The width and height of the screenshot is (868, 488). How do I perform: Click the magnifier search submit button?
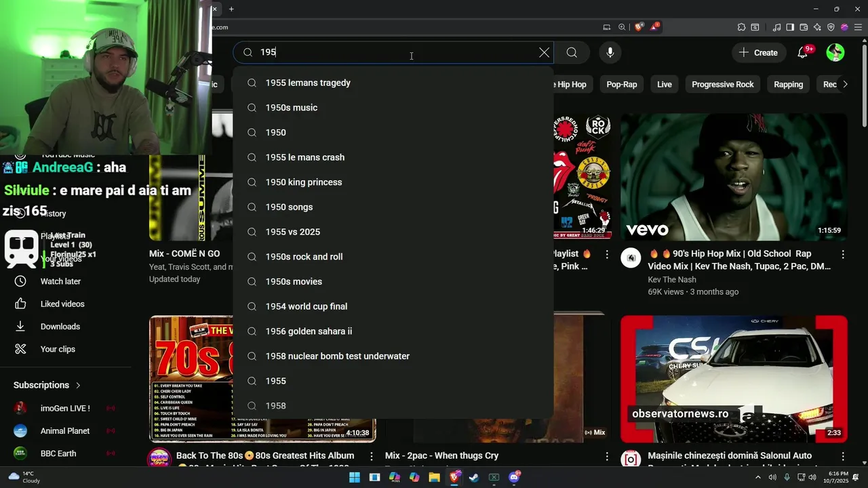(572, 53)
